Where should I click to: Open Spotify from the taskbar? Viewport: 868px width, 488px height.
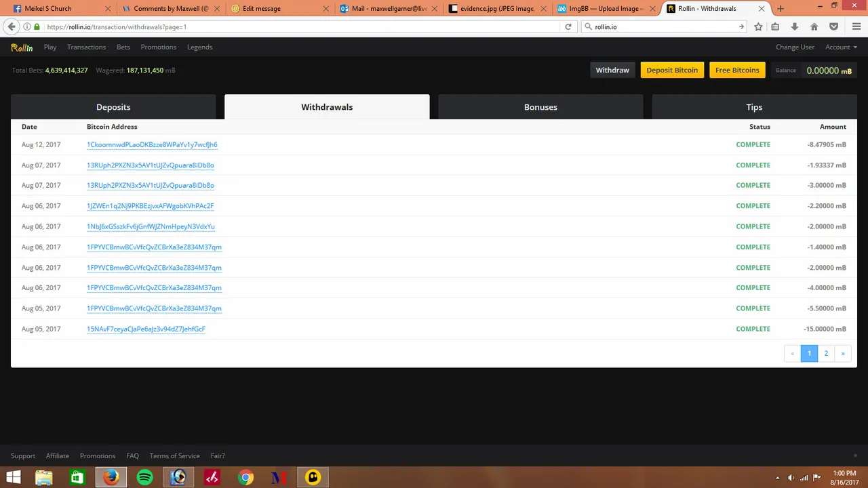tap(144, 477)
